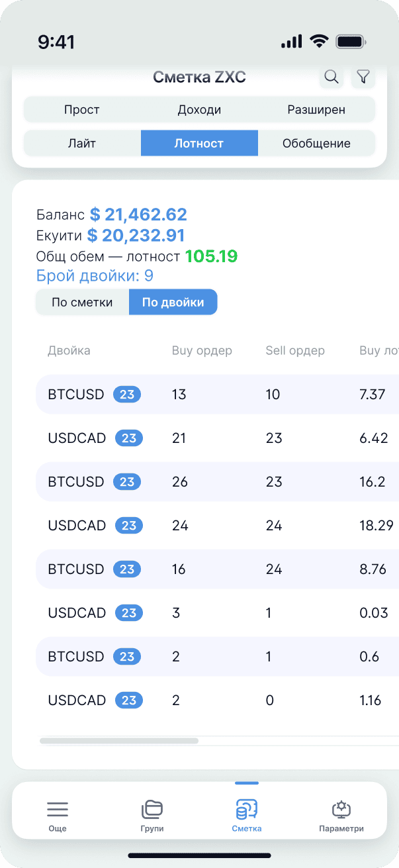Select the По двойки toggle
Image resolution: width=399 pixels, height=868 pixels.
click(x=173, y=303)
